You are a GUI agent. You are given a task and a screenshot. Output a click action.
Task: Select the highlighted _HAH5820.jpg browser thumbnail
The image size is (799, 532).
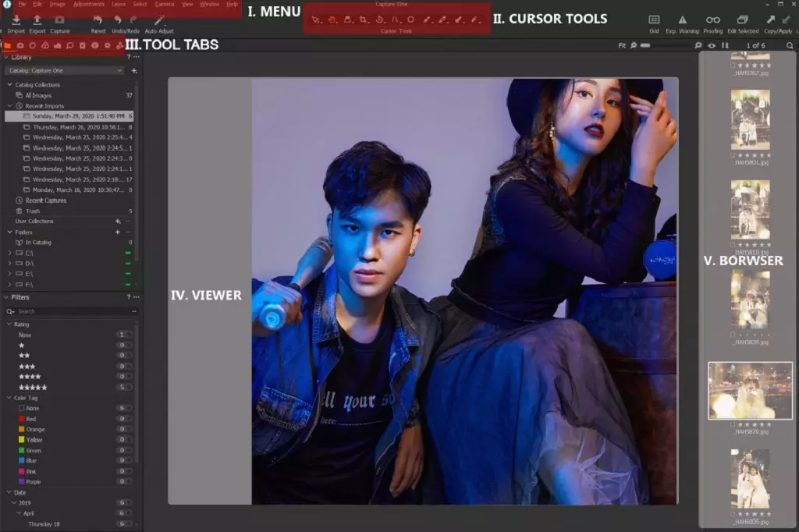[750, 391]
